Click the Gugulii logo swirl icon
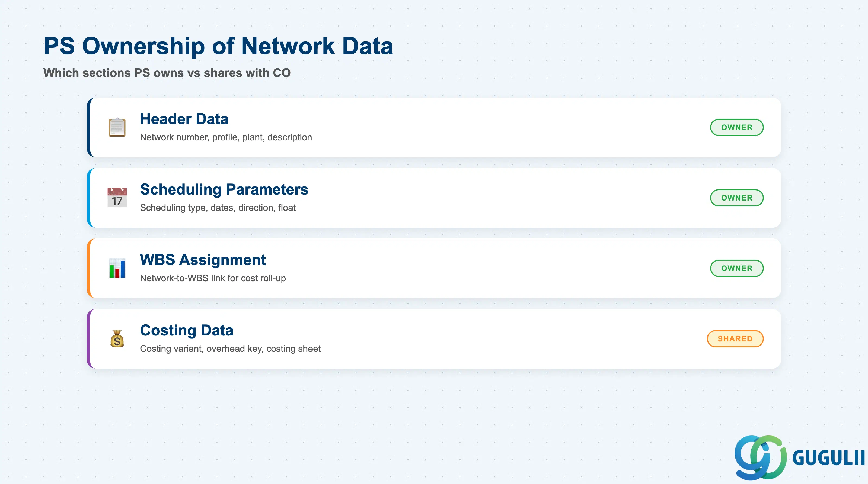 point(761,457)
